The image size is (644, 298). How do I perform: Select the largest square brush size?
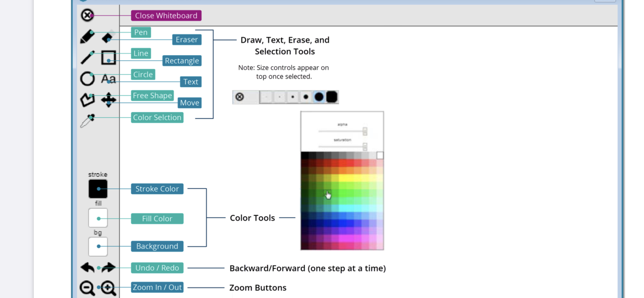[332, 97]
